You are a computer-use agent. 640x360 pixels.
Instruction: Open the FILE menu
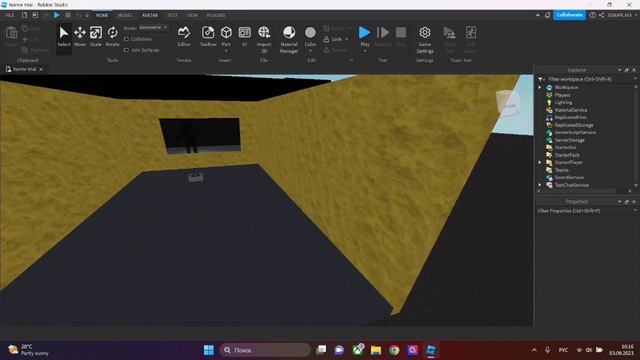coord(9,15)
